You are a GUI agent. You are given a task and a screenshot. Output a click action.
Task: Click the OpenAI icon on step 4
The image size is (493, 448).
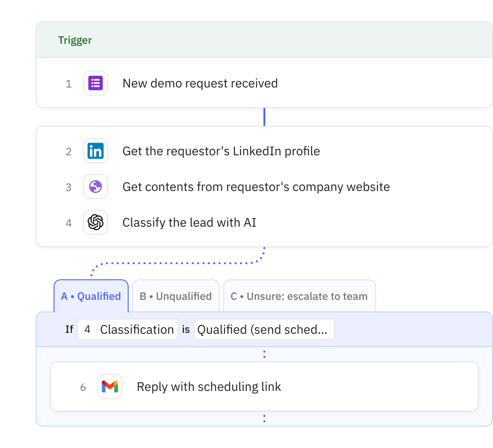point(95,222)
